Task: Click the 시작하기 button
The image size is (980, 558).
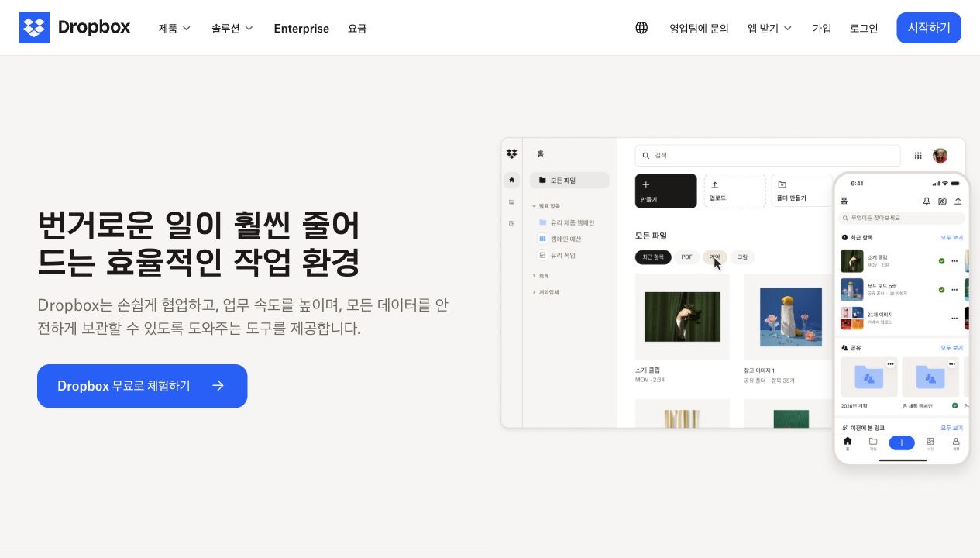Action: point(929,28)
